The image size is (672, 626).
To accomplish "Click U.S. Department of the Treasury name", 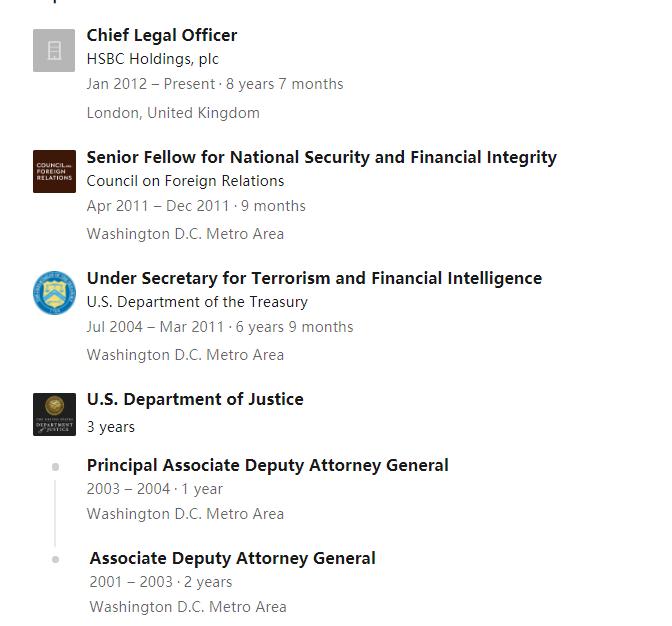I will point(197,302).
